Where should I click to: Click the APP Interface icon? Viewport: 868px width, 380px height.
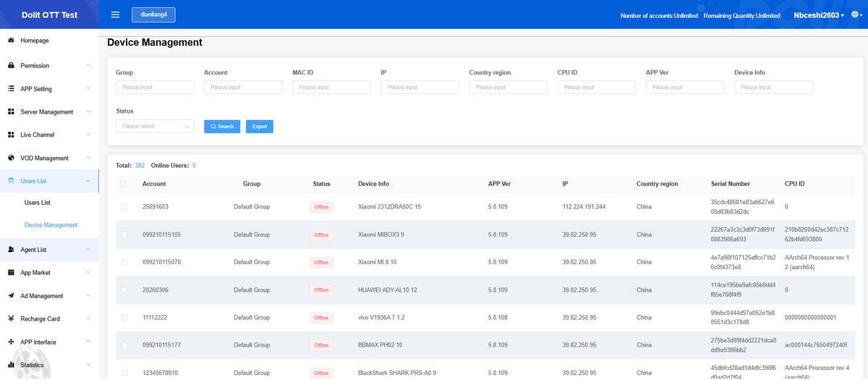point(12,342)
